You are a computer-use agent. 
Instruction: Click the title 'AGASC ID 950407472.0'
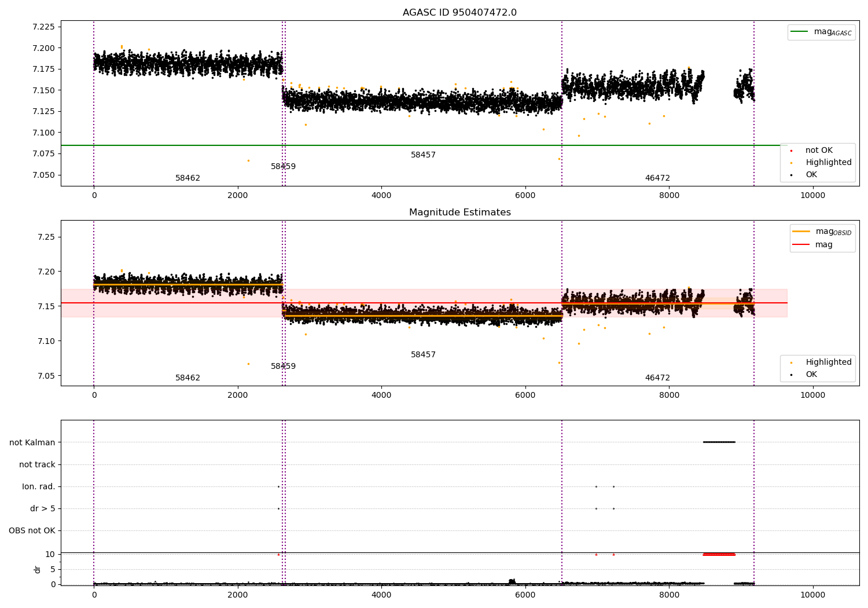click(x=459, y=13)
